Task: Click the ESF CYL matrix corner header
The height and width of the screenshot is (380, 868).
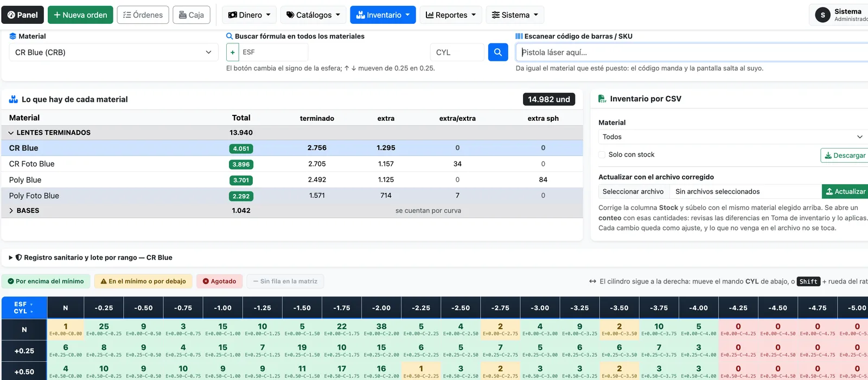Action: 24,308
